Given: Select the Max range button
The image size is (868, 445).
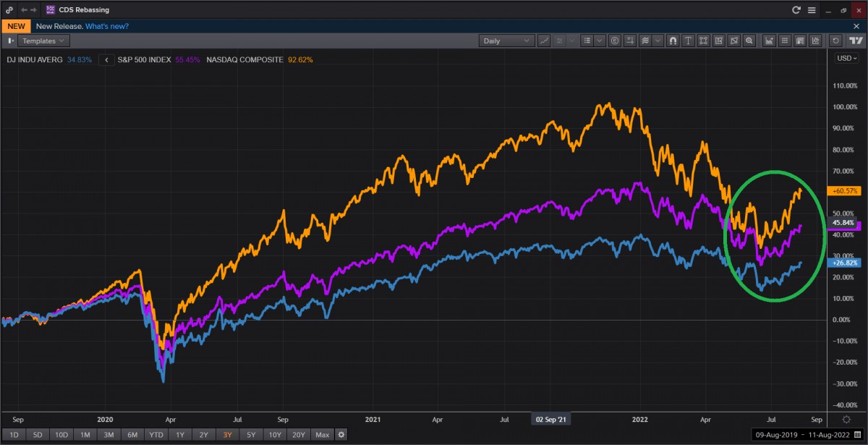Looking at the screenshot, I should tap(323, 434).
